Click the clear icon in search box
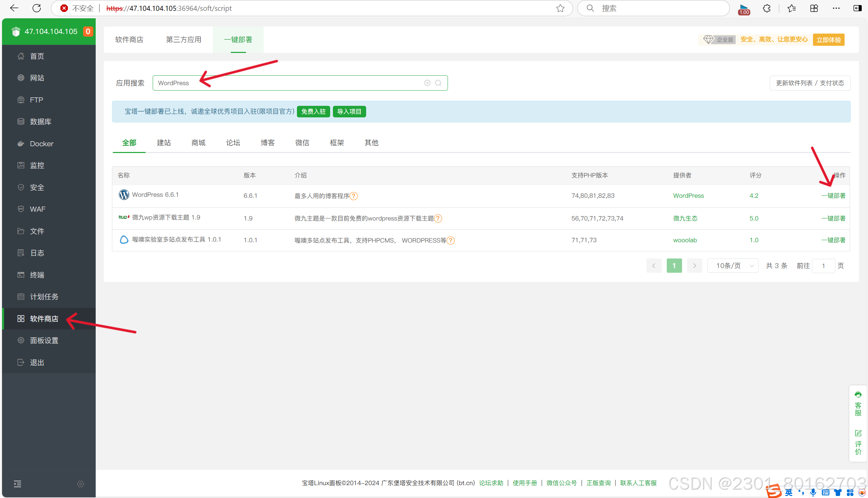Image resolution: width=868 pixels, height=498 pixels. pos(427,83)
